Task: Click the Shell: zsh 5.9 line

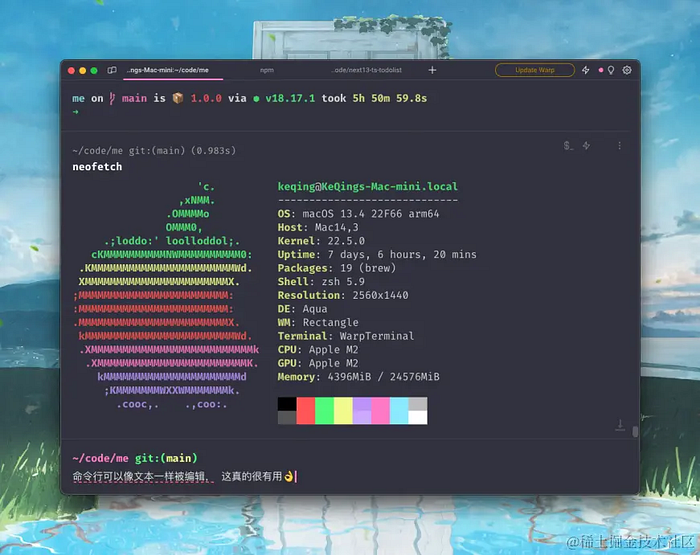Action: point(321,282)
